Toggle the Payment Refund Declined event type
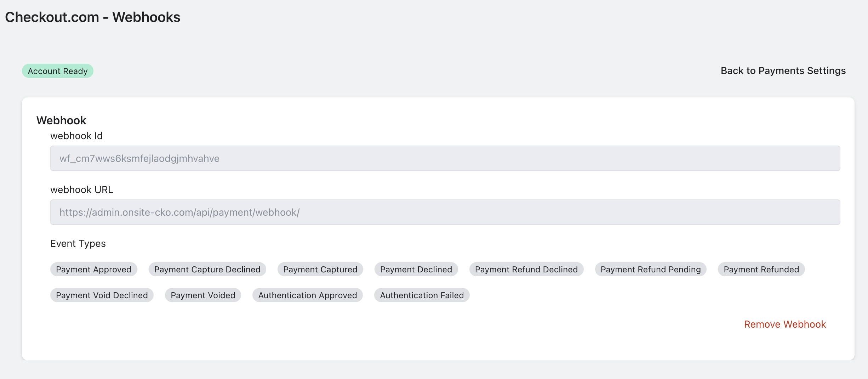 (x=526, y=269)
